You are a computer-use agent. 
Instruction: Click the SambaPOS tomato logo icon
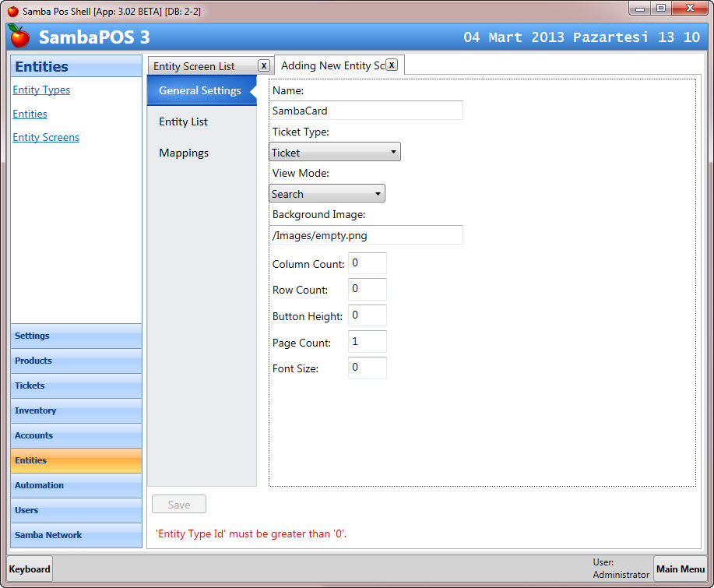coord(19,36)
